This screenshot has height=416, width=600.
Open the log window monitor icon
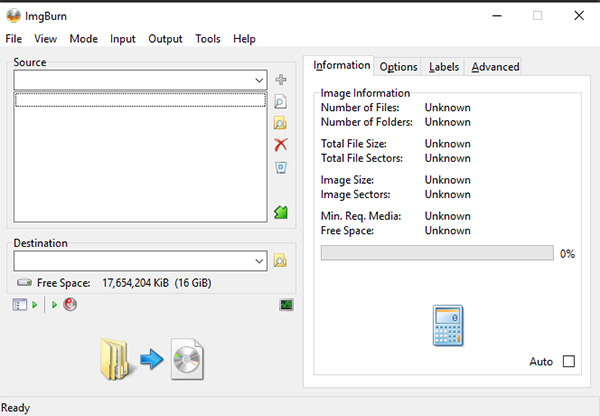pos(287,305)
